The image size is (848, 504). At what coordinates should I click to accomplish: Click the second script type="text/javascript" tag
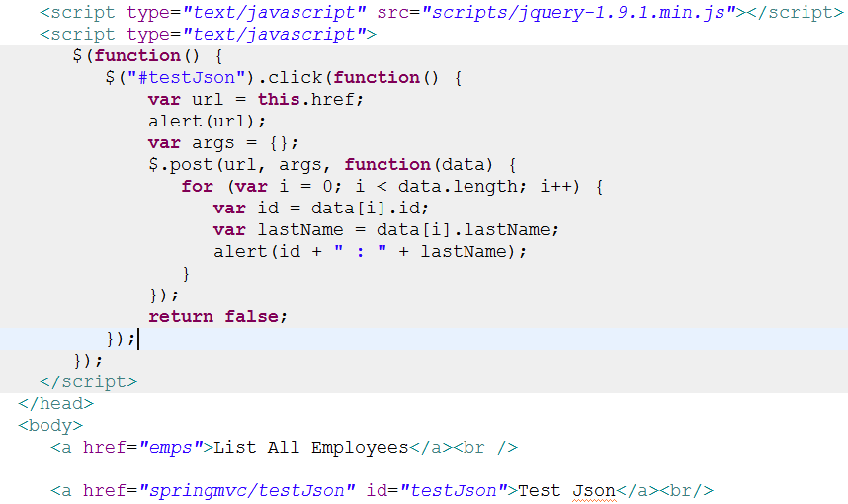[x=208, y=35]
